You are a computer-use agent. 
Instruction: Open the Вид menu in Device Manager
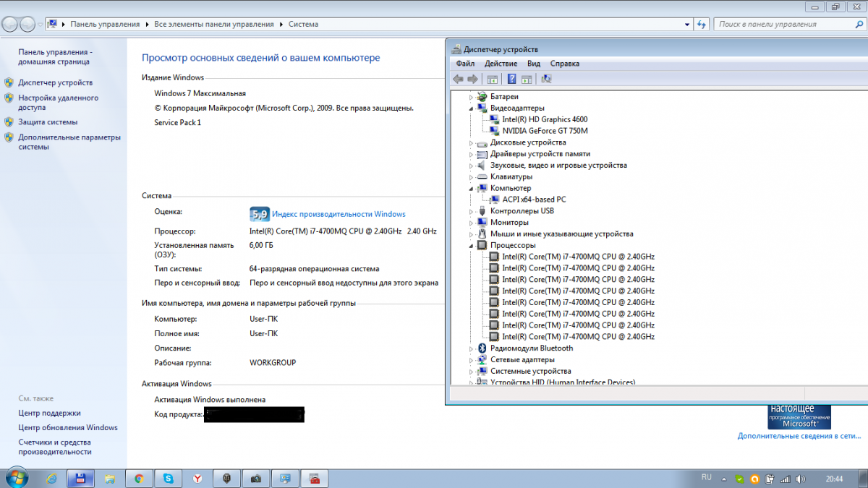click(534, 64)
